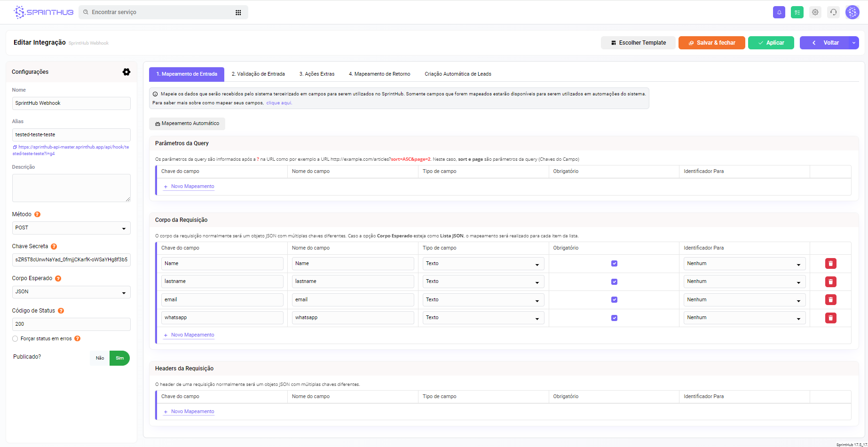Click the Configurações gear icon

(126, 72)
